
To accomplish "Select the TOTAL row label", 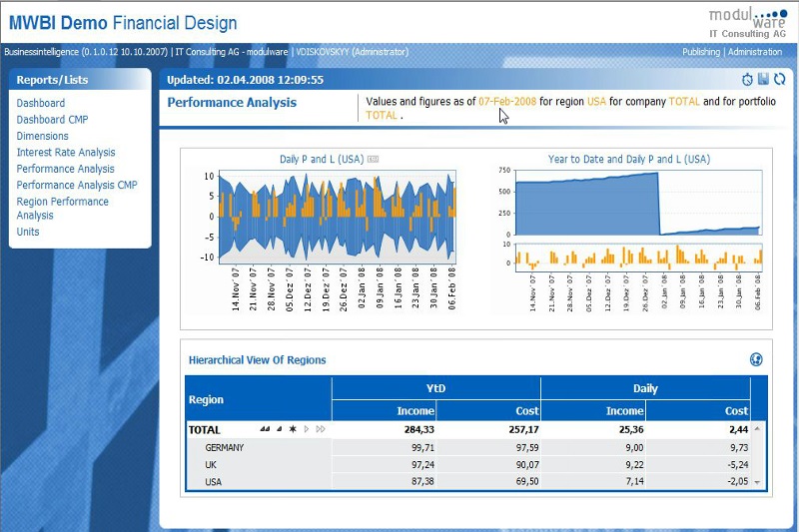I will 205,429.
